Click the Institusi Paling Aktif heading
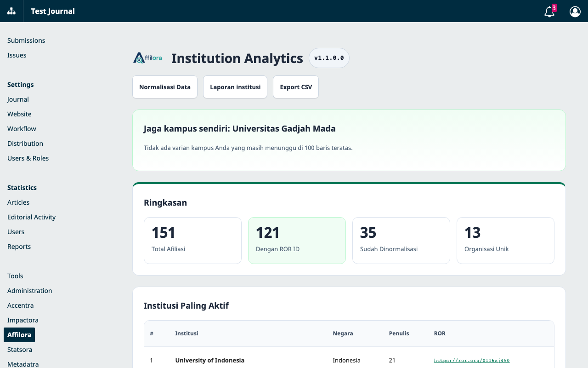Viewport: 588px width, 368px height. click(186, 305)
